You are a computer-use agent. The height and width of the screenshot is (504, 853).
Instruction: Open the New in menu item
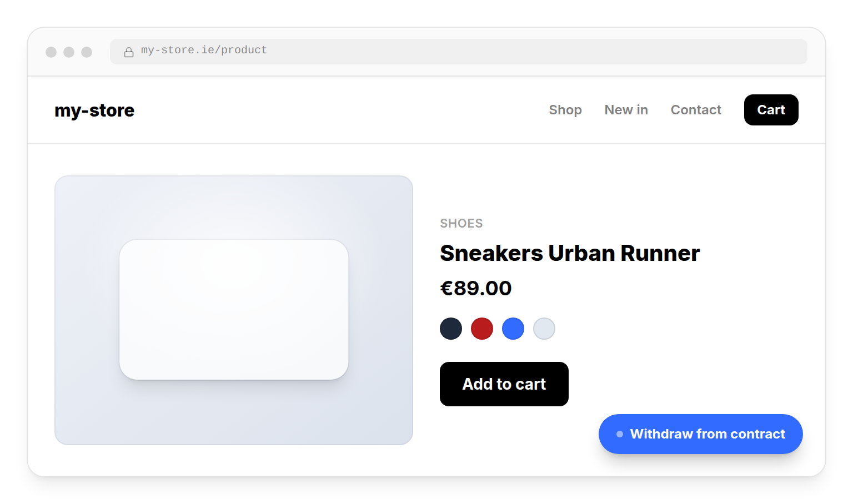(626, 110)
